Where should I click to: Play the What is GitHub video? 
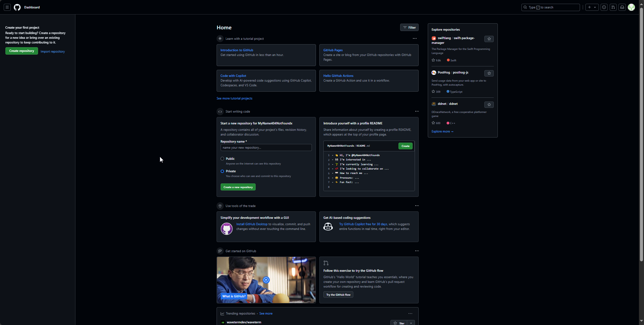click(266, 280)
